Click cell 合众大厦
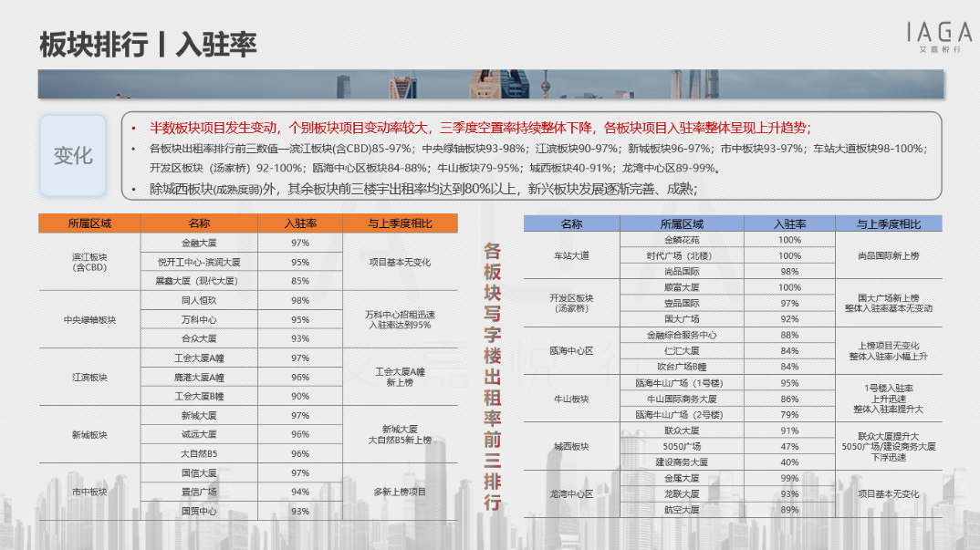This screenshot has height=550, width=980. (199, 338)
